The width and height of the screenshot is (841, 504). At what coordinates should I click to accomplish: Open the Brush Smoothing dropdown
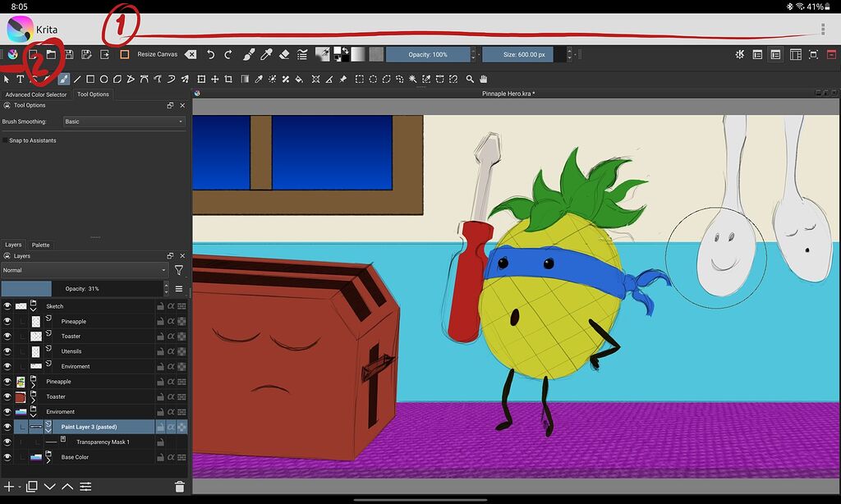[x=123, y=121]
